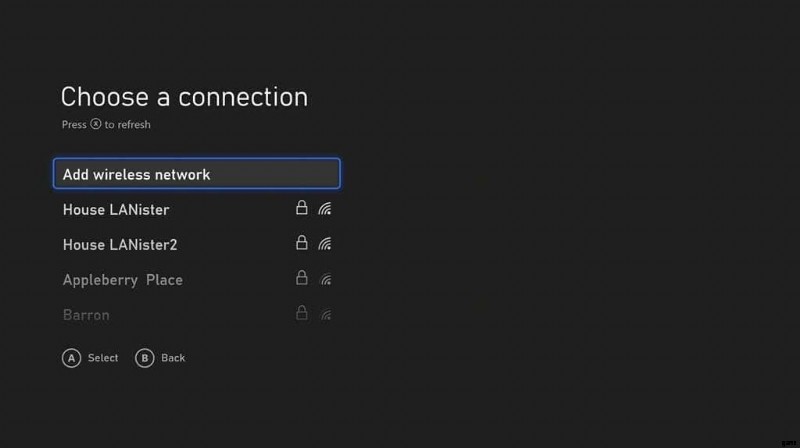Click the signal strength icon for Barron

pyautogui.click(x=325, y=314)
